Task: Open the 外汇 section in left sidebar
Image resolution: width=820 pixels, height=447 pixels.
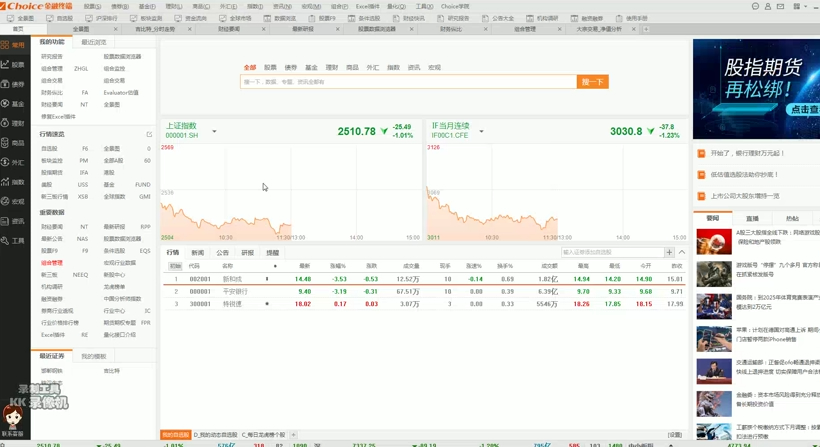Action: click(14, 162)
